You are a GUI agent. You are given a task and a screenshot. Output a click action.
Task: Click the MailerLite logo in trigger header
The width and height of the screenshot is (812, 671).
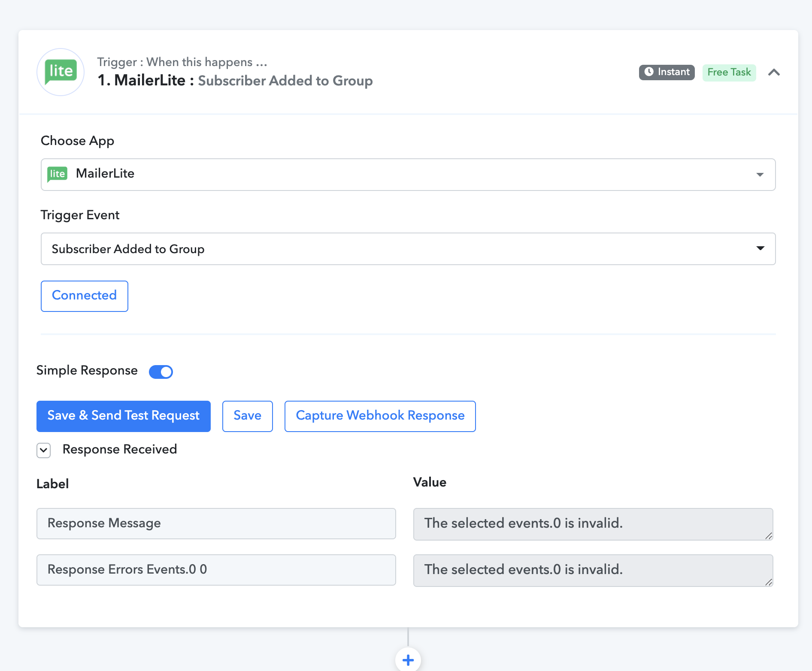(x=61, y=72)
